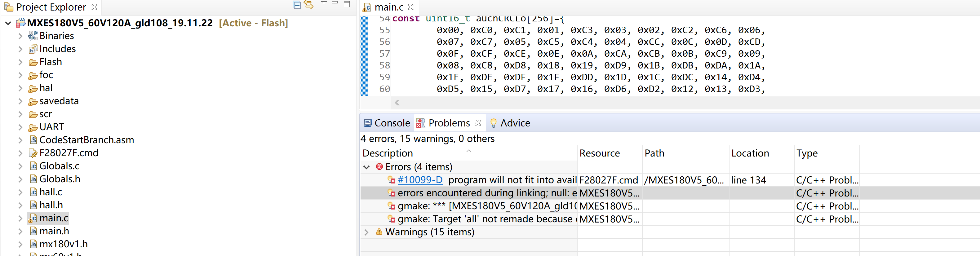Click the Advice lightbulb icon
The height and width of the screenshot is (256, 980).
click(x=494, y=123)
